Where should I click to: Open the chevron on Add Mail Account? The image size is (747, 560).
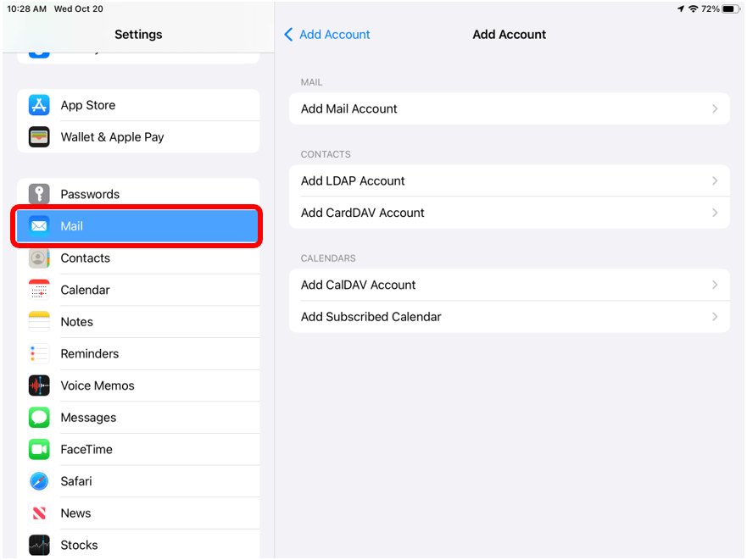[715, 108]
